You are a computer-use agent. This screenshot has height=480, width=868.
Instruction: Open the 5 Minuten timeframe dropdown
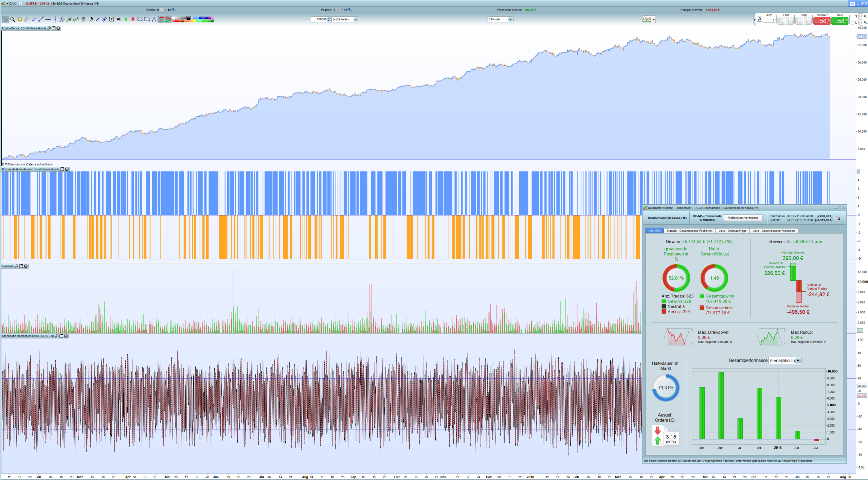tap(510, 19)
